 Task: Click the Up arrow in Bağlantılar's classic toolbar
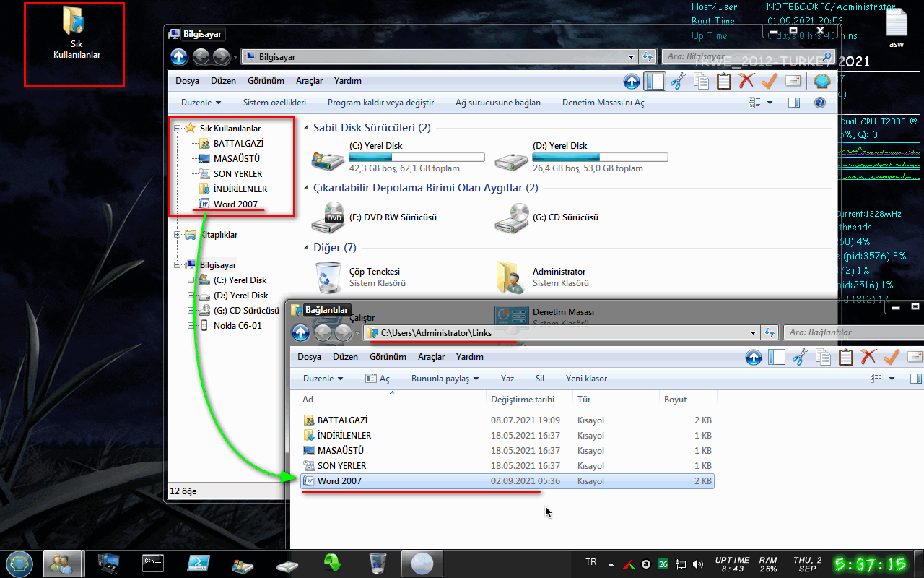tap(754, 357)
